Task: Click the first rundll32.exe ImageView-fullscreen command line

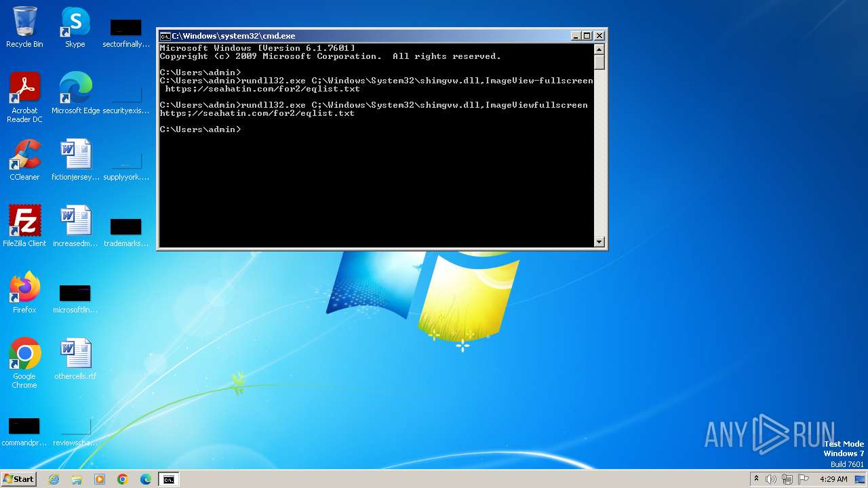Action: tap(376, 85)
